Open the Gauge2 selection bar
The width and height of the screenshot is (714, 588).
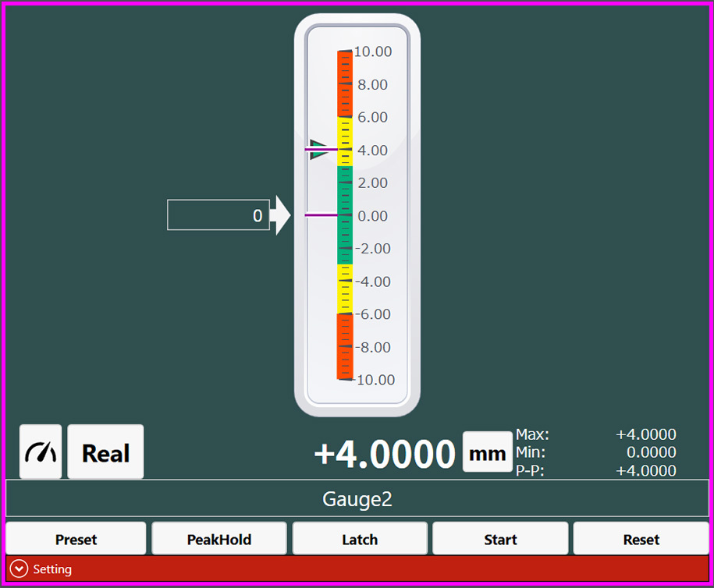[x=357, y=499]
